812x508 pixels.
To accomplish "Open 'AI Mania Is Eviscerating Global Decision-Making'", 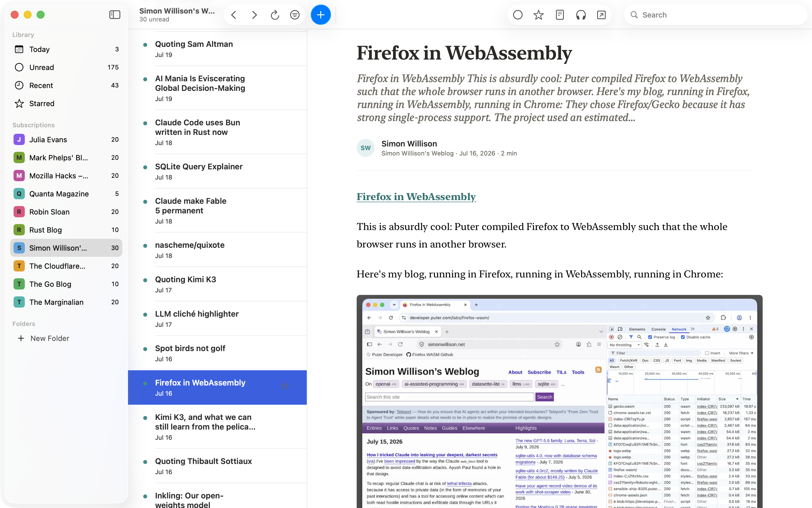I will coord(217,88).
